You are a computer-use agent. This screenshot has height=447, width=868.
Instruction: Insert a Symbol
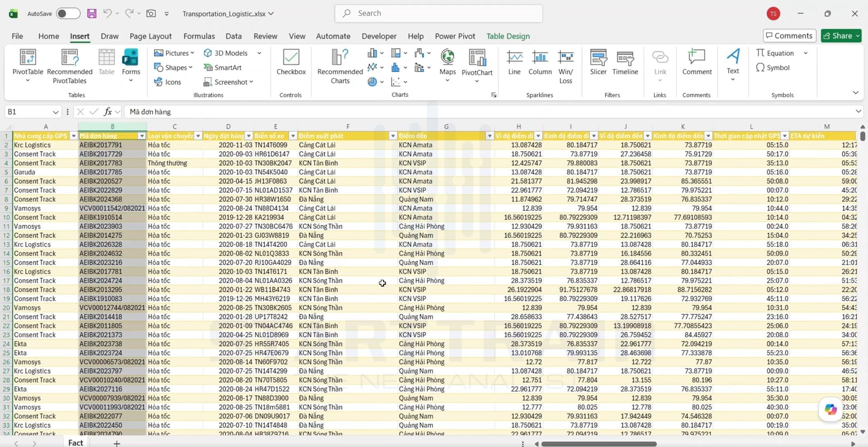tap(773, 67)
